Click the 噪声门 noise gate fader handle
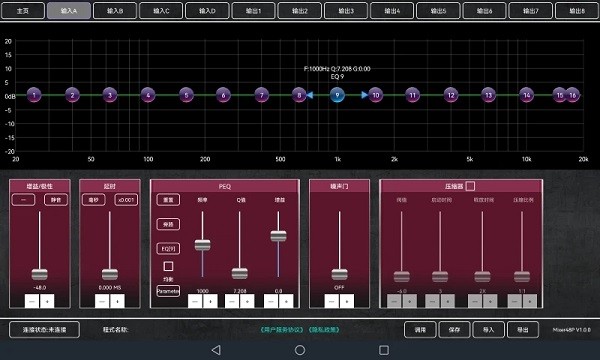 coord(339,274)
